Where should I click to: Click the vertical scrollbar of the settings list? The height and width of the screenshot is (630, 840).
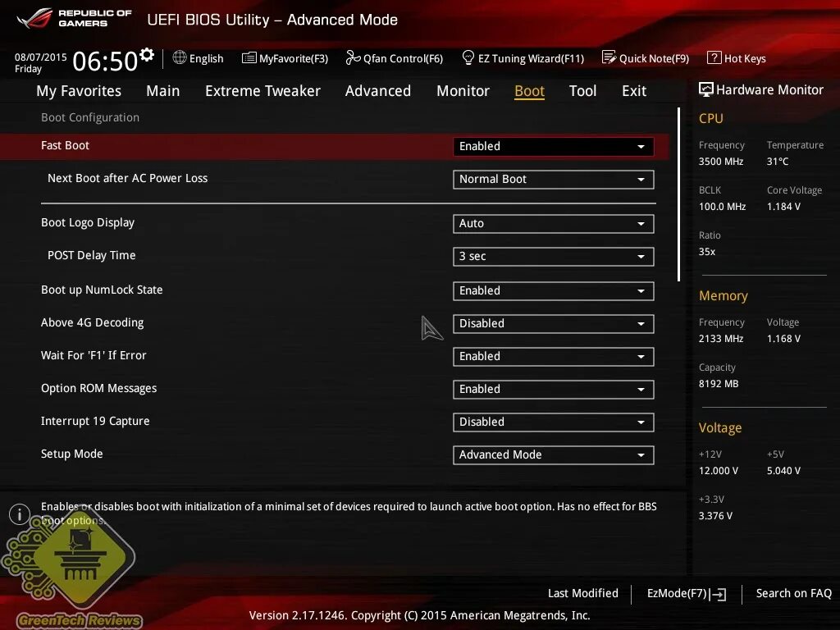click(x=678, y=194)
